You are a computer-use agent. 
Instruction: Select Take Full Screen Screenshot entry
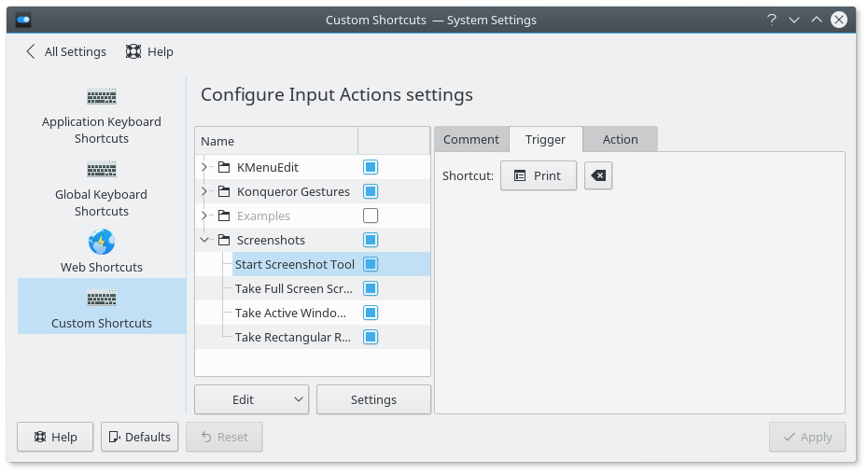pos(293,288)
